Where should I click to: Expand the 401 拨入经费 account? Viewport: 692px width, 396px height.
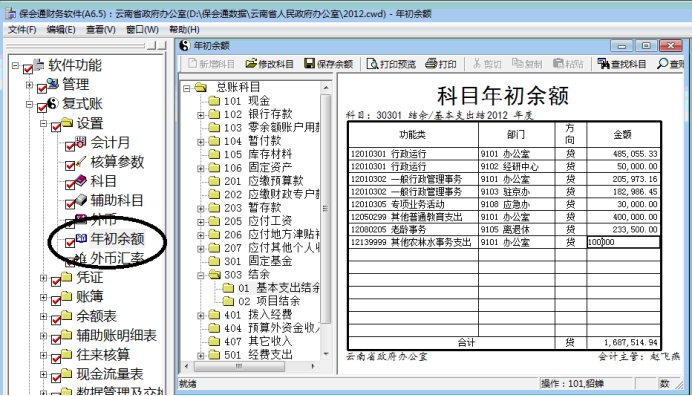[x=200, y=315]
